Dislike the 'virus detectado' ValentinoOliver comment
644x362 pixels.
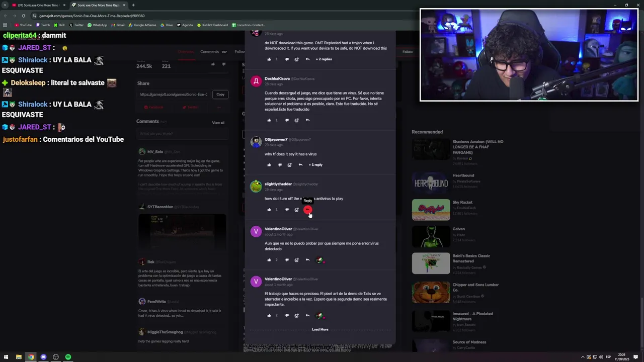tap(287, 260)
